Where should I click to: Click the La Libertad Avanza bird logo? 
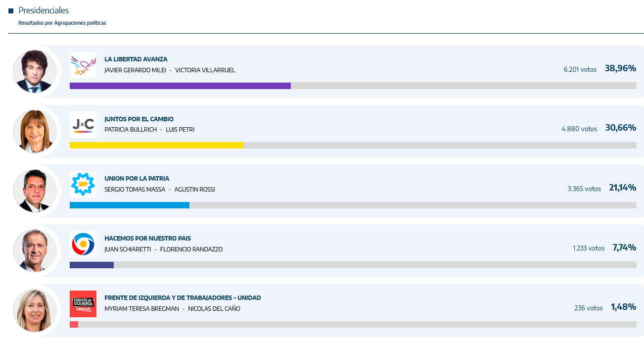(83, 65)
